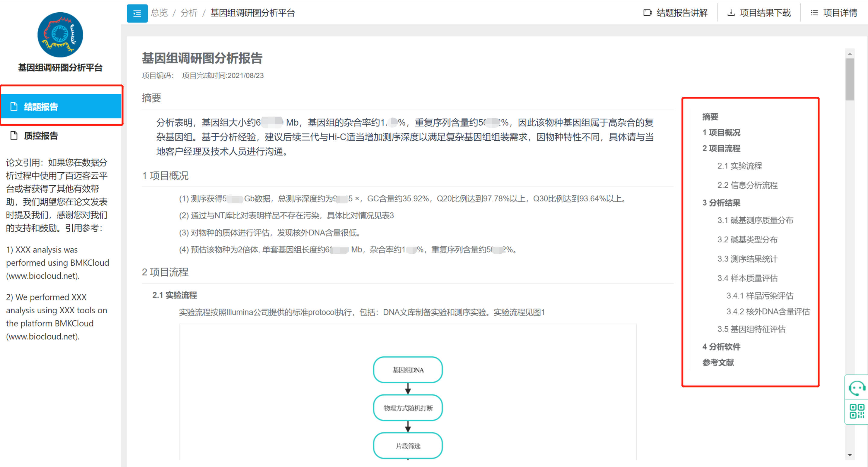868x467 pixels.
Task: Jump to 2 项目流程 in the outline
Action: coord(721,149)
